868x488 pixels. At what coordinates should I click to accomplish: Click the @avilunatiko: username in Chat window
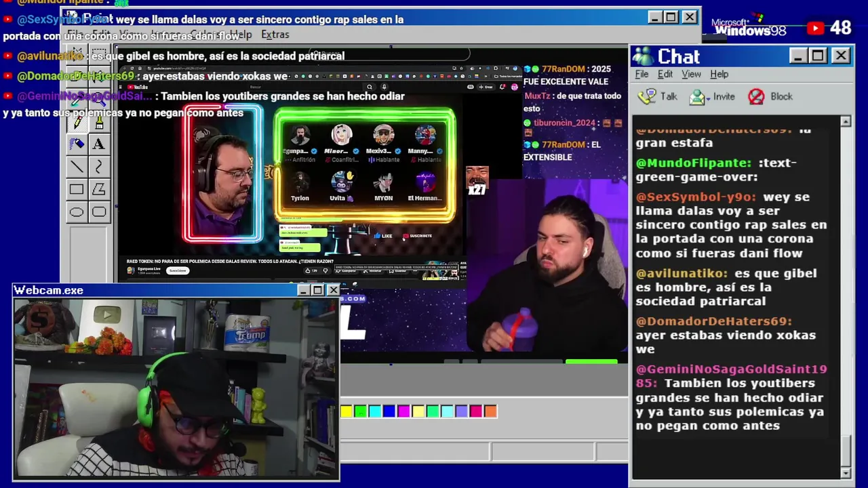(682, 273)
